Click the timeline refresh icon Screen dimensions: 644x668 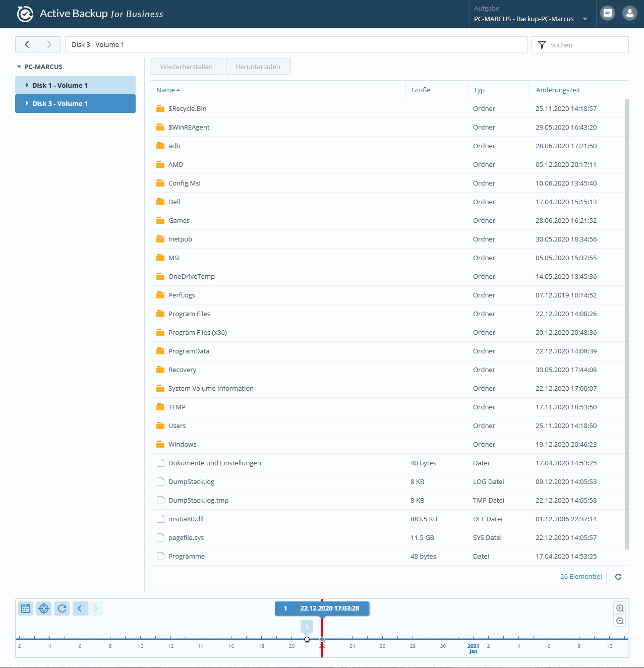(x=62, y=609)
